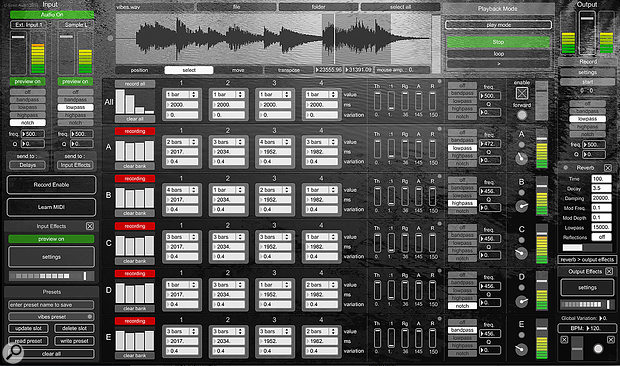Viewport: 620px width, 366px height.
Task: Click the Output master volume fader
Action: 587,33
